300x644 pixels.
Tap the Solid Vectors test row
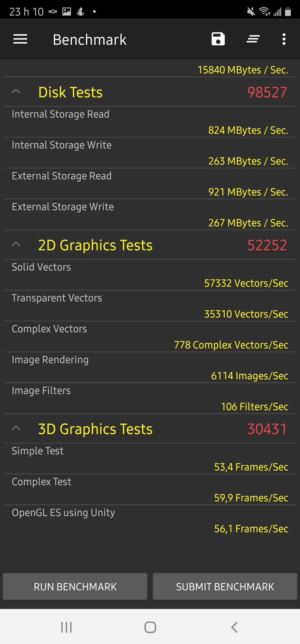tap(150, 275)
